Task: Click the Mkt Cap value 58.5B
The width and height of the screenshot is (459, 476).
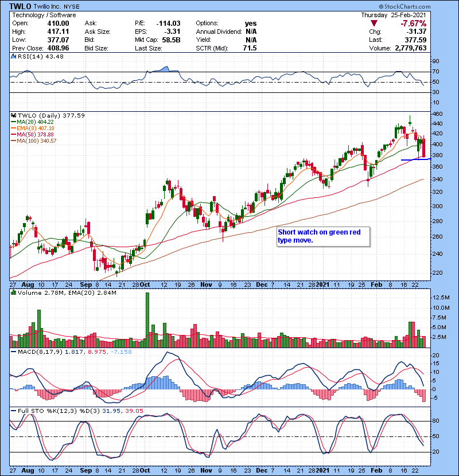Action: point(171,40)
